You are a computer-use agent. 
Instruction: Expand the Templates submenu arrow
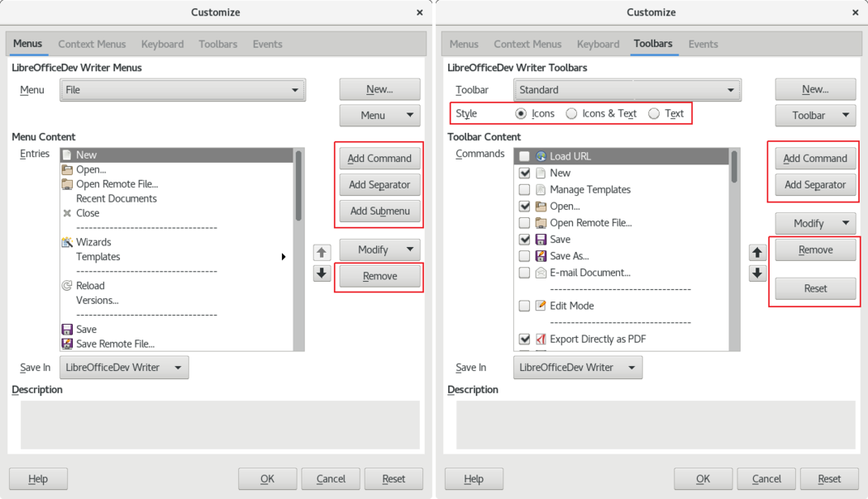284,257
